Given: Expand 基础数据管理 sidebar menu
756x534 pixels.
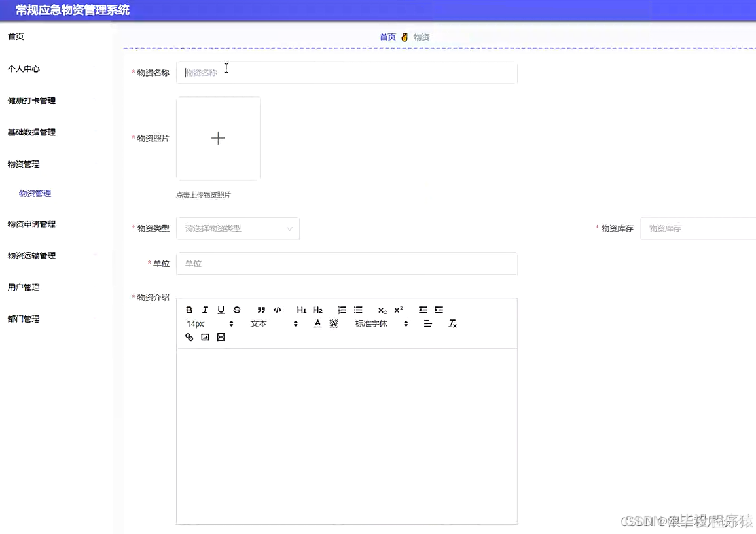Looking at the screenshot, I should pos(32,132).
